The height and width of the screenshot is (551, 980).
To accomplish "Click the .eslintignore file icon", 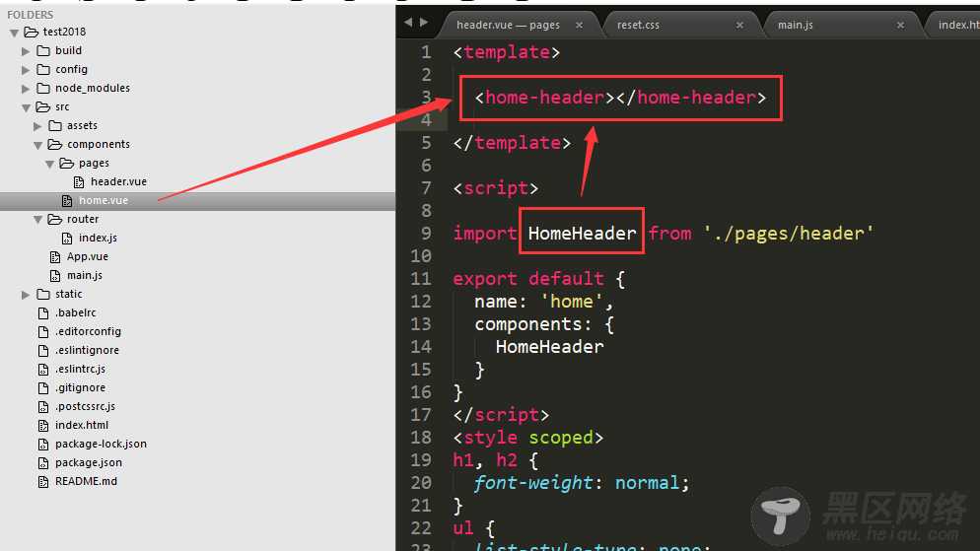I will [x=43, y=351].
